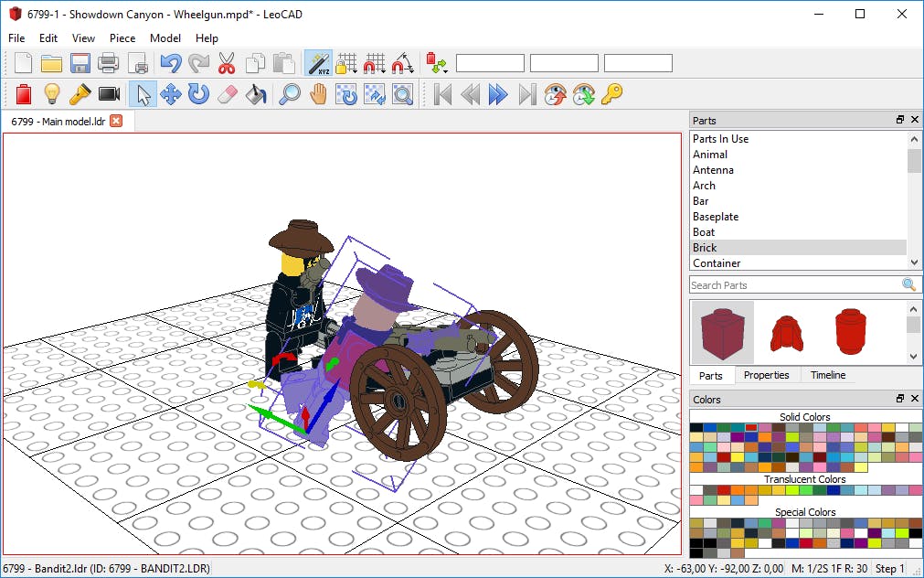This screenshot has width=924, height=578.
Task: Toggle Add Keys key icon
Action: [611, 94]
